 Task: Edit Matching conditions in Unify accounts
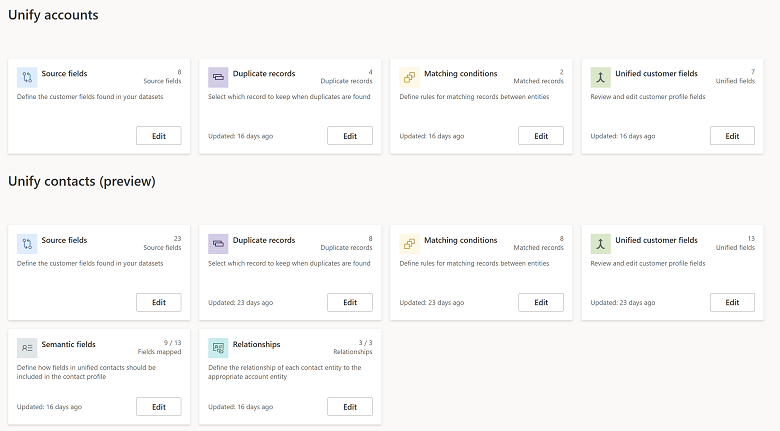(x=541, y=136)
